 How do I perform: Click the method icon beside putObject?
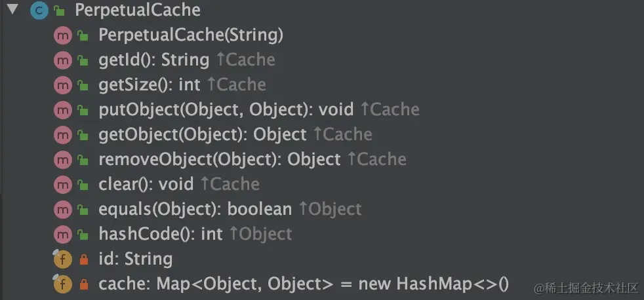point(62,110)
